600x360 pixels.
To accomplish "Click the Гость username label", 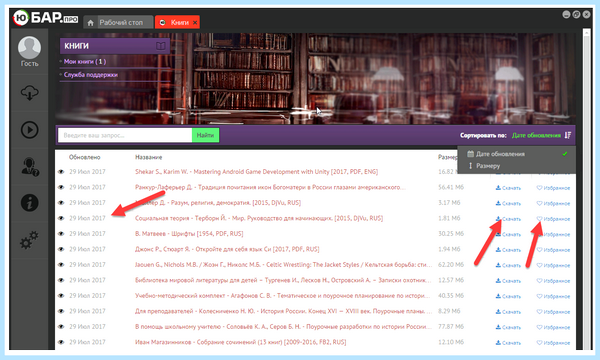I will pos(29,64).
